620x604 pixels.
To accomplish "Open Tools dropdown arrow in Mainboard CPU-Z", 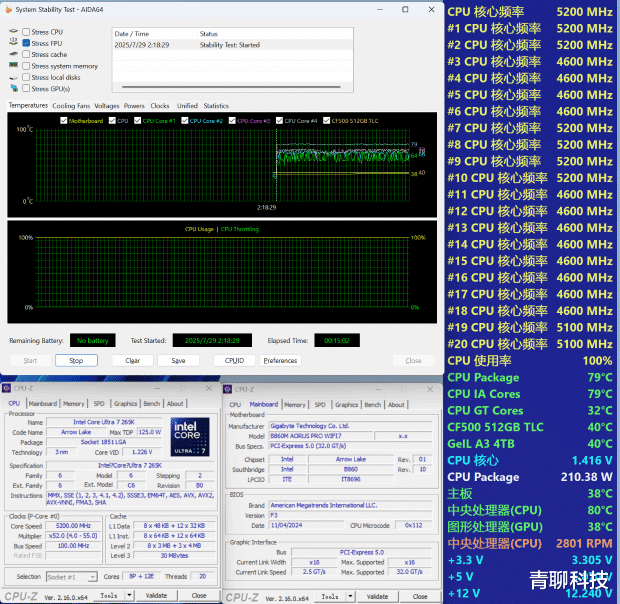I will (x=350, y=596).
